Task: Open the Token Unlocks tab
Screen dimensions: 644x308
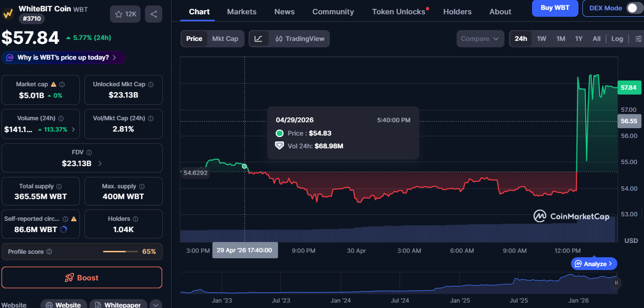Action: point(399,12)
